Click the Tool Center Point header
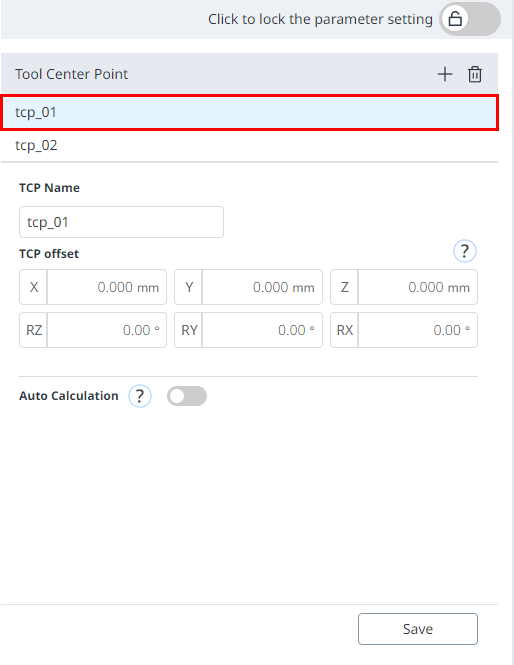The image size is (514, 665). tap(72, 74)
